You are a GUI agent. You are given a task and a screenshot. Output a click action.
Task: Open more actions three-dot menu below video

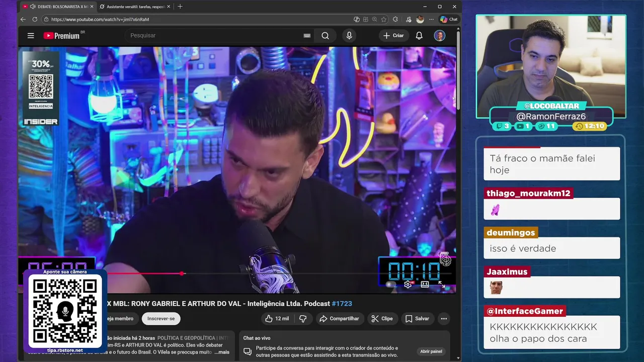[444, 318]
